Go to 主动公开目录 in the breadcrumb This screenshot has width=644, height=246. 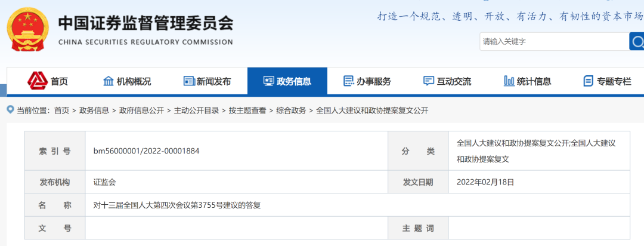click(x=196, y=110)
